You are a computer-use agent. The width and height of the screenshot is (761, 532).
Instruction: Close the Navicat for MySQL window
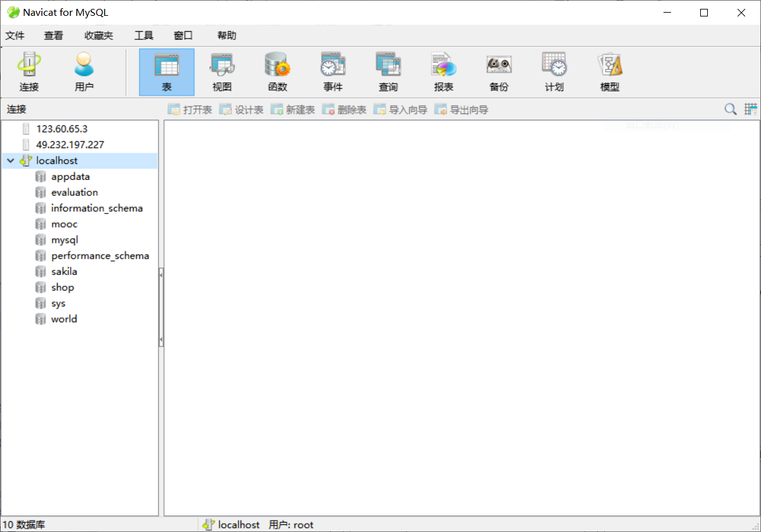[742, 12]
